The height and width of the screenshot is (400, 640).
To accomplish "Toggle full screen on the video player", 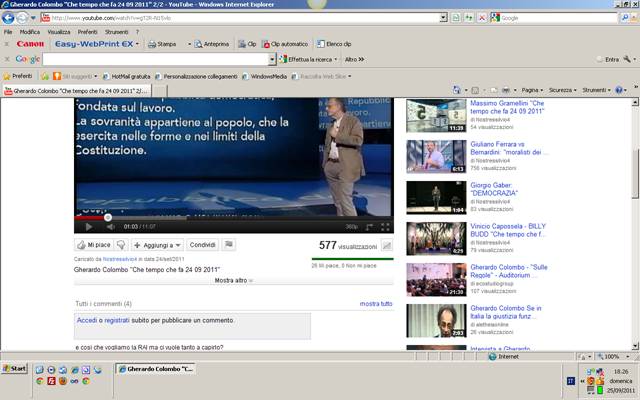I will (x=385, y=227).
